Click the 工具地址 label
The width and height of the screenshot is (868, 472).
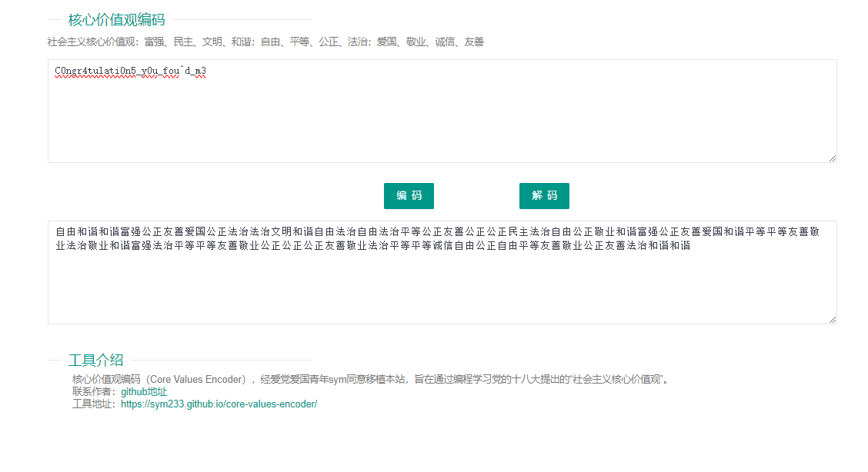93,404
